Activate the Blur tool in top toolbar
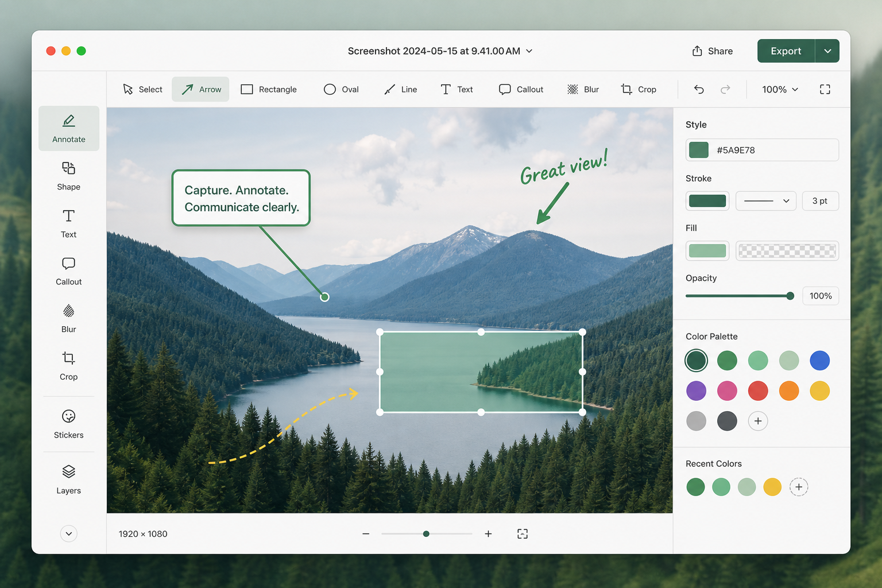882x588 pixels. pos(583,90)
